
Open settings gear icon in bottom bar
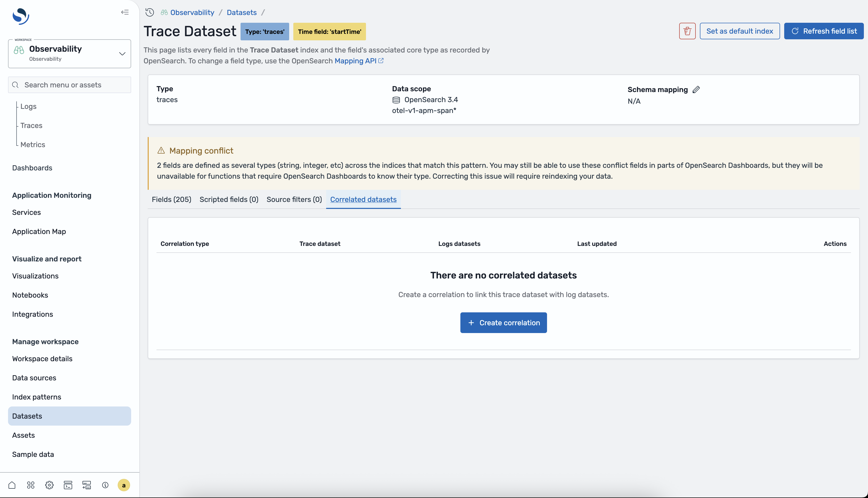(49, 485)
